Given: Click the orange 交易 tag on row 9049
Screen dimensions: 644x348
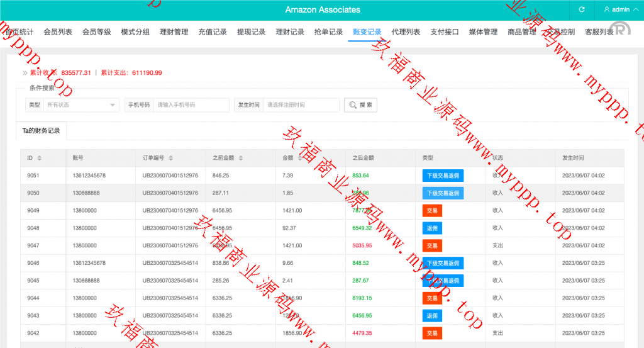Looking at the screenshot, I should 432,211.
